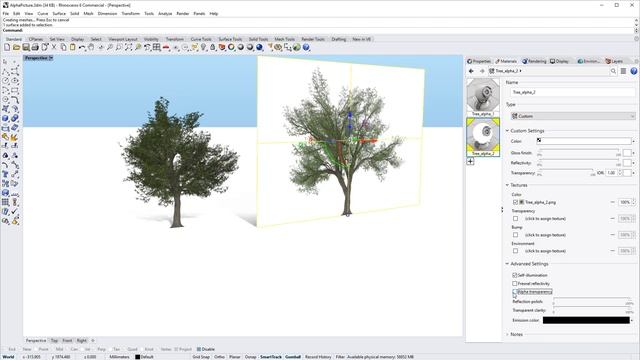This screenshot has height=360, width=640.
Task: Click the padlock Lock icon
Action: click(x=213, y=47)
